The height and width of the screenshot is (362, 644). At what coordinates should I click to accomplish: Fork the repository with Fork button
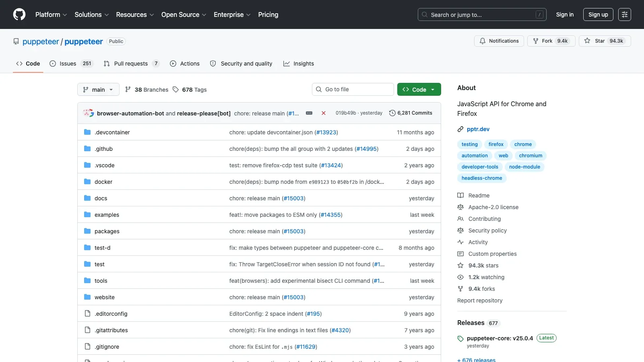coord(551,41)
